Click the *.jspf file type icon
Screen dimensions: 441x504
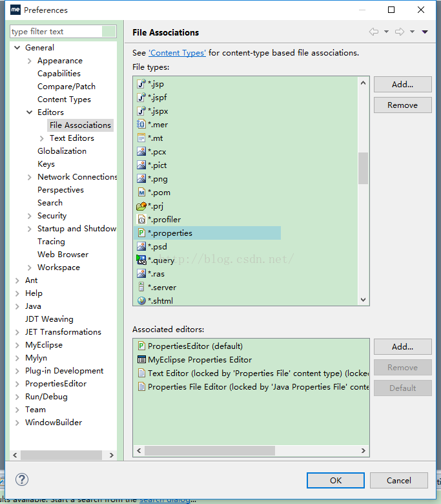[141, 98]
